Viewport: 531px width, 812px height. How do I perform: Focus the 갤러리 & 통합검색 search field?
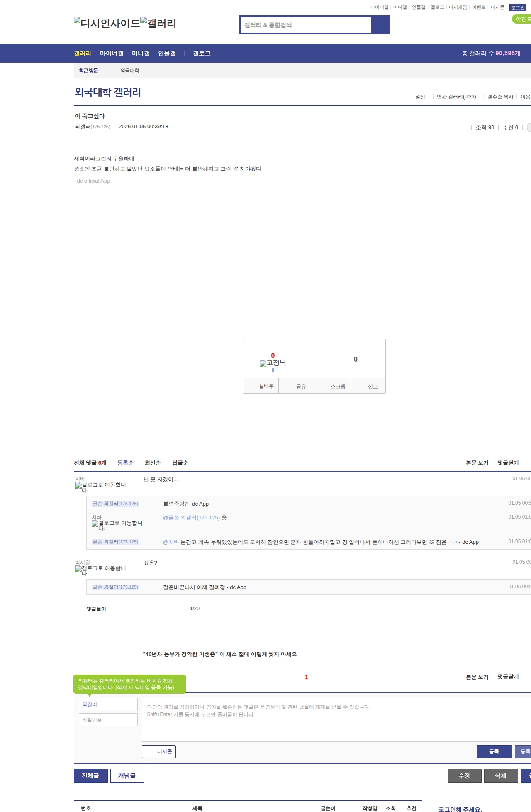[x=306, y=25]
